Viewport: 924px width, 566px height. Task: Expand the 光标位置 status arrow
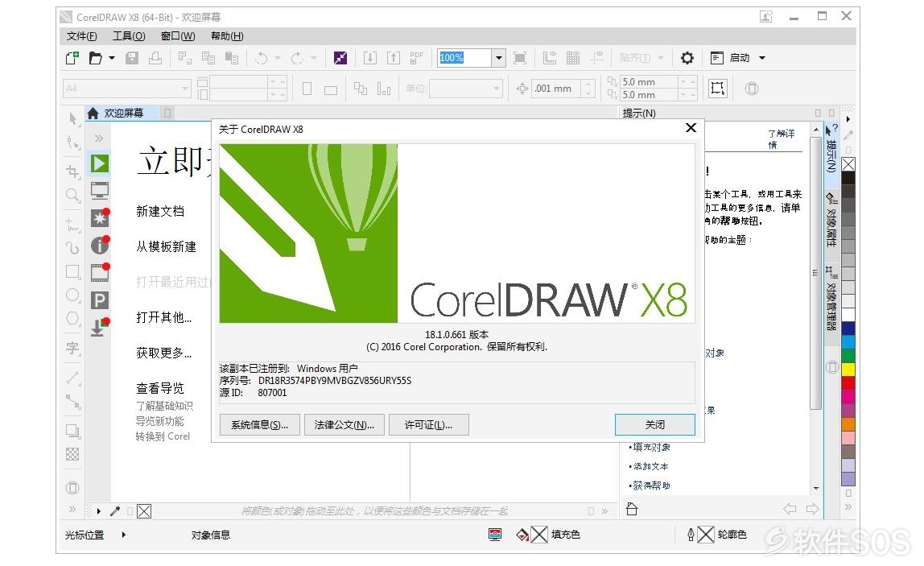pos(123,535)
